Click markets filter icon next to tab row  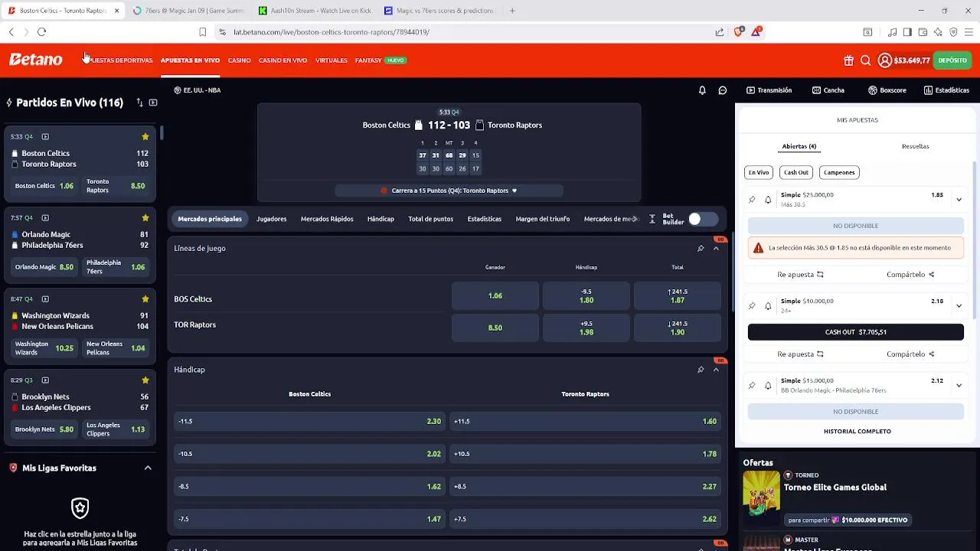tap(652, 219)
